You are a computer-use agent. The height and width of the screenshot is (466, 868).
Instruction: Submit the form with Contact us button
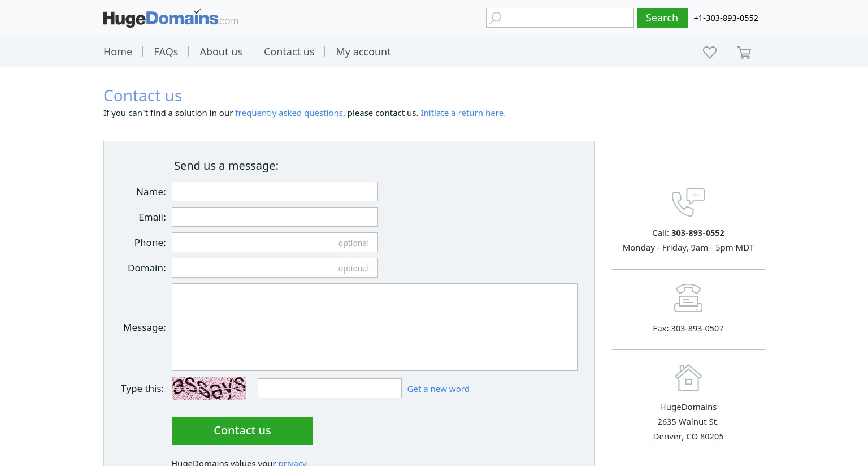pyautogui.click(x=242, y=431)
